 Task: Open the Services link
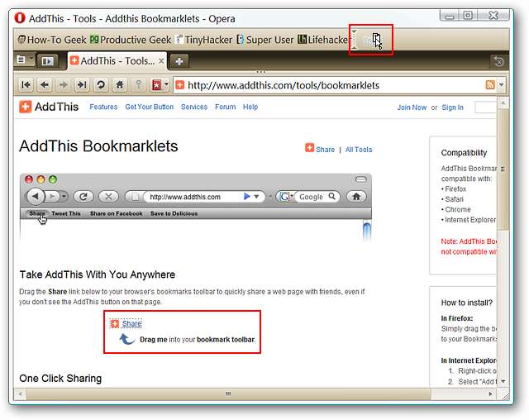coord(194,107)
